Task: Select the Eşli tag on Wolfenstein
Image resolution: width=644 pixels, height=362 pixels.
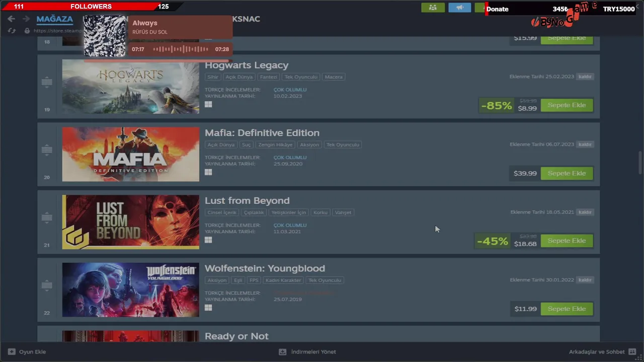Action: click(x=238, y=281)
